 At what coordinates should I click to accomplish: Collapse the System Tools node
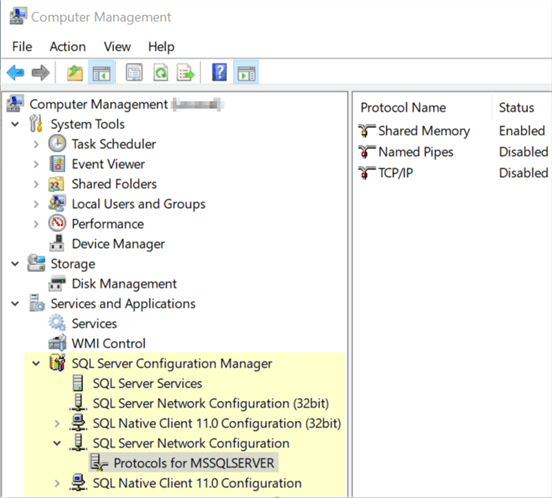pos(15,124)
